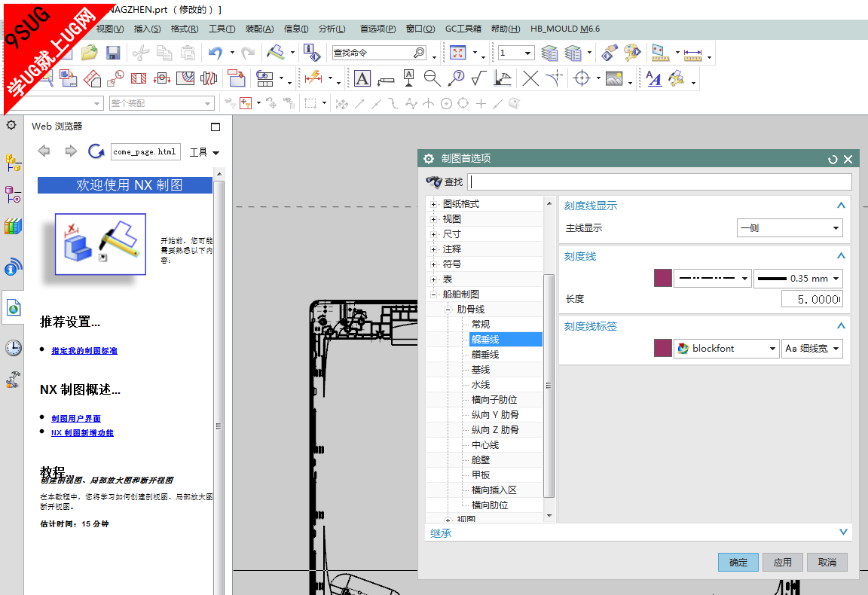Image resolution: width=868 pixels, height=595 pixels.
Task: Click the Measure Distance ruler icon
Action: point(692,53)
